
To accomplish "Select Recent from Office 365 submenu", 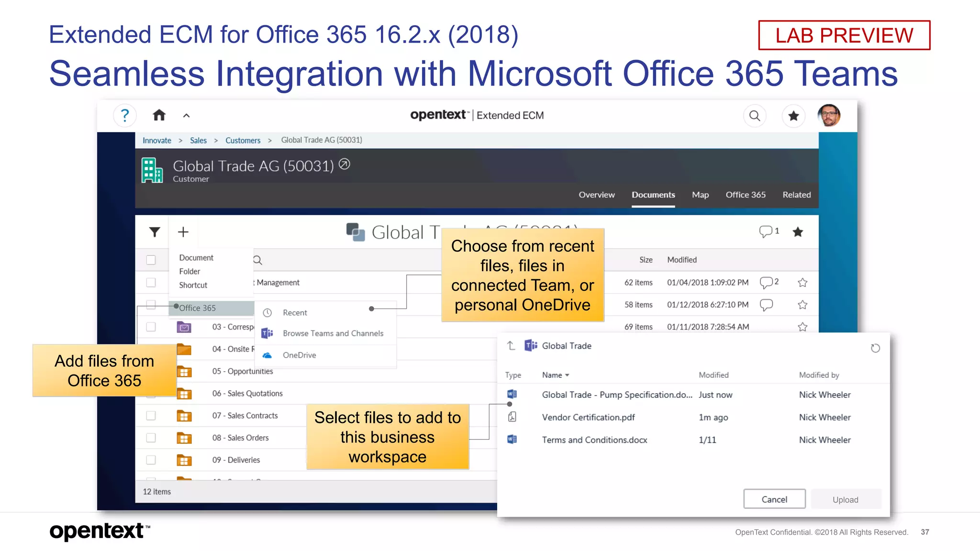I will point(295,312).
